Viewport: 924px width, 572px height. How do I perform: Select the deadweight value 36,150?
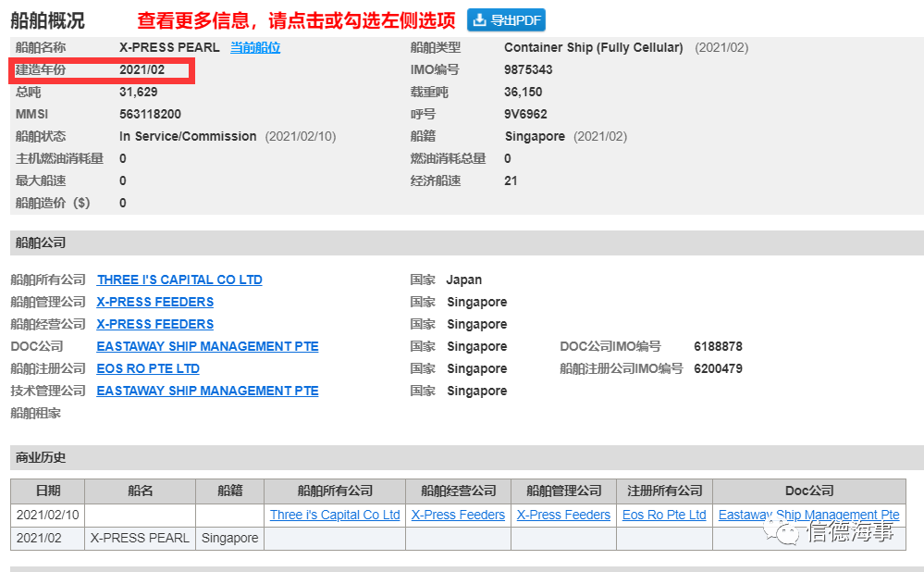tap(524, 92)
